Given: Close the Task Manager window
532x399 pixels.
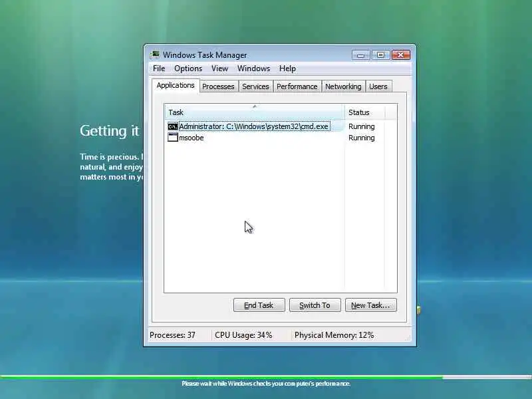Looking at the screenshot, I should pyautogui.click(x=401, y=55).
